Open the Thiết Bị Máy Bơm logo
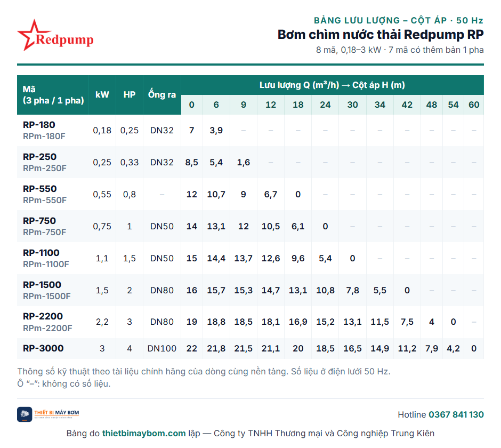Image resolution: width=501 pixels, height=448 pixels. click(x=48, y=414)
